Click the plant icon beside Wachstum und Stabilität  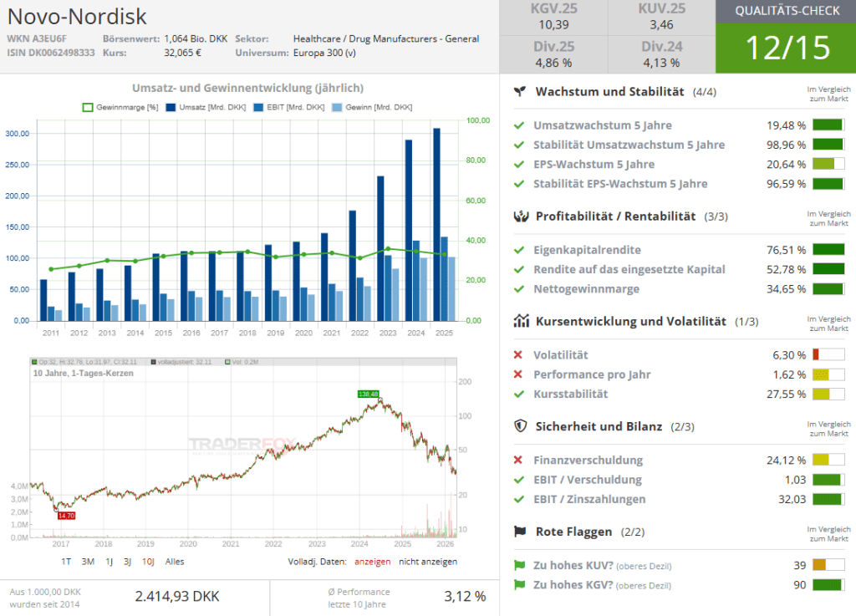click(x=520, y=91)
